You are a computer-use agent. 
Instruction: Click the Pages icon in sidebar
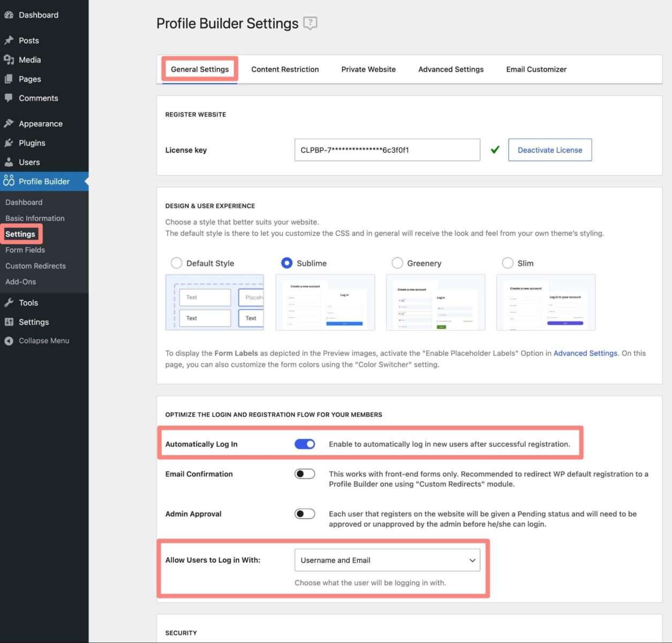[x=9, y=79]
